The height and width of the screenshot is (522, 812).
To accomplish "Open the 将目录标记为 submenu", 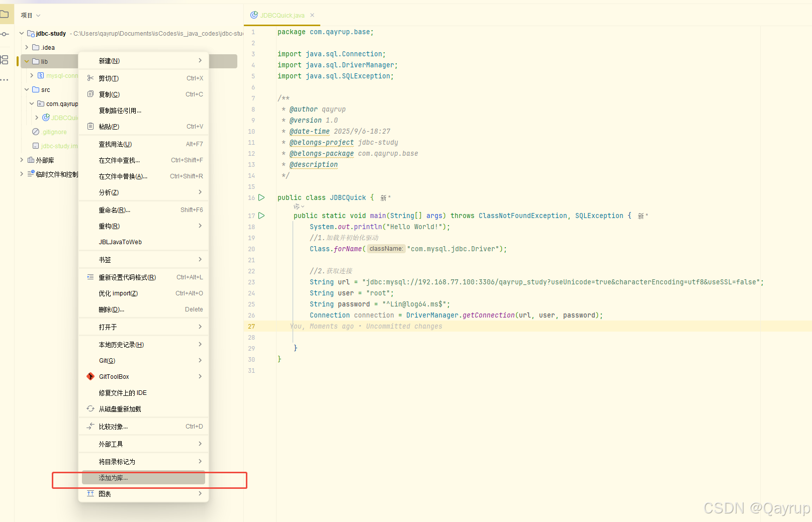I will [144, 461].
